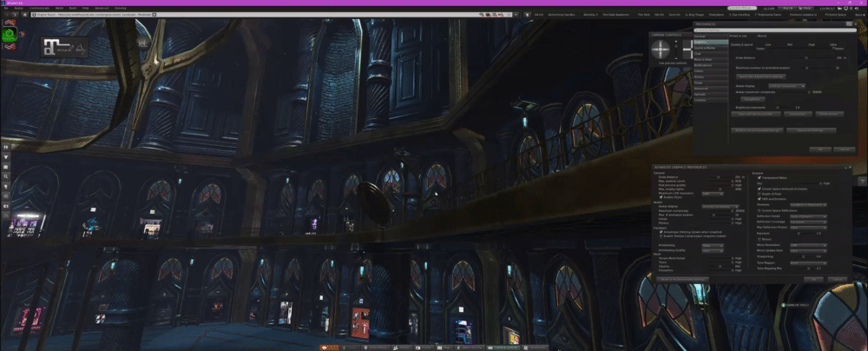Screen dimensions: 868x351
Task: Click the Delete preset button
Action: (829, 114)
